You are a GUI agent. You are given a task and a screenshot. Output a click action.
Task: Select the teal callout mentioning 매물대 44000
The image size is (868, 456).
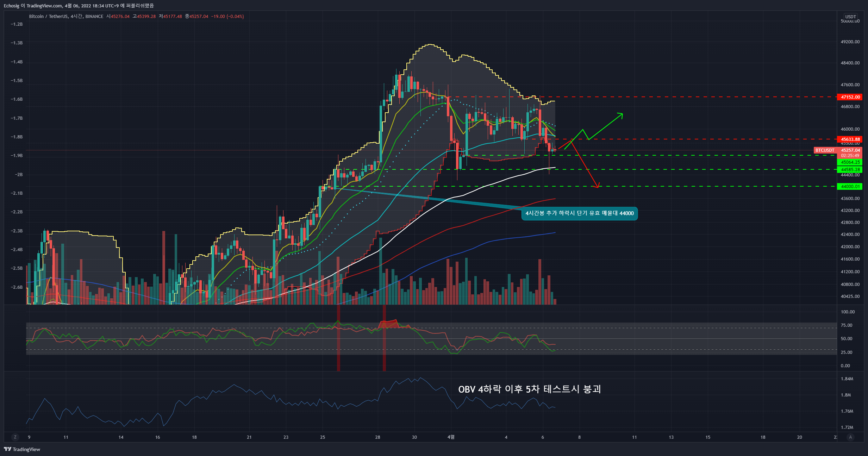[580, 213]
